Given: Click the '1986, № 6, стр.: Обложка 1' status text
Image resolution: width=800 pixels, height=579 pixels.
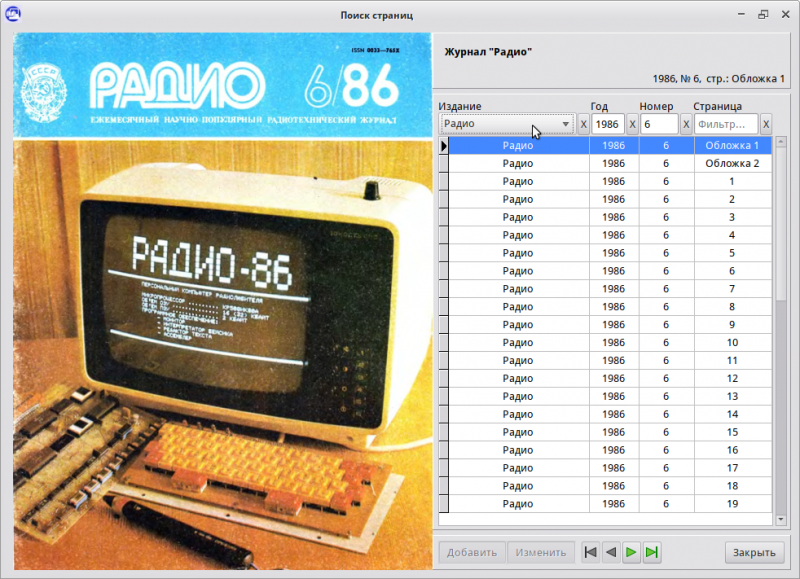Looking at the screenshot, I should 718,79.
